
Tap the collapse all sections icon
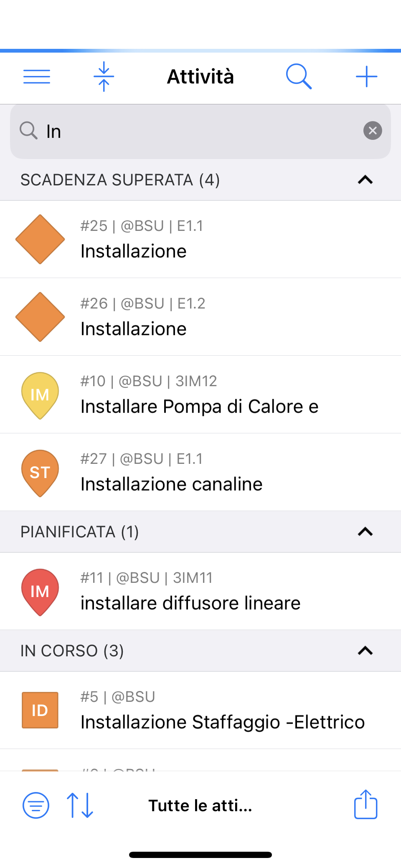pyautogui.click(x=104, y=77)
